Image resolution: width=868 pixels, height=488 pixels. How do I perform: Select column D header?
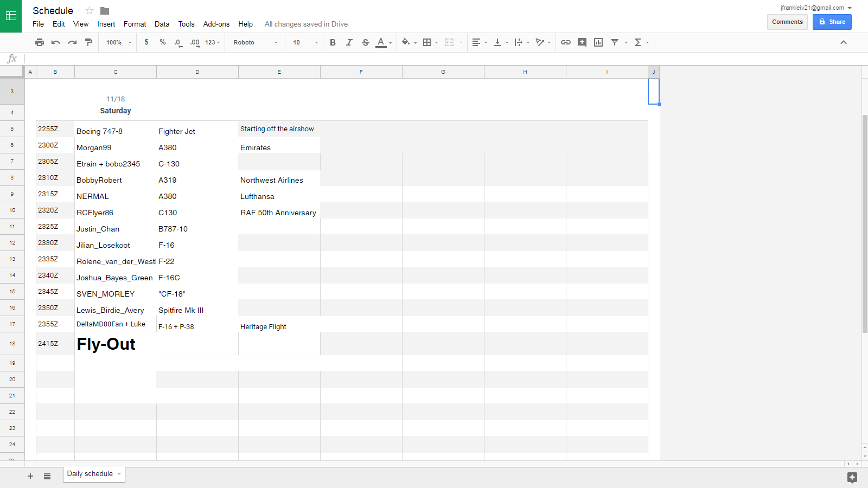(x=197, y=72)
